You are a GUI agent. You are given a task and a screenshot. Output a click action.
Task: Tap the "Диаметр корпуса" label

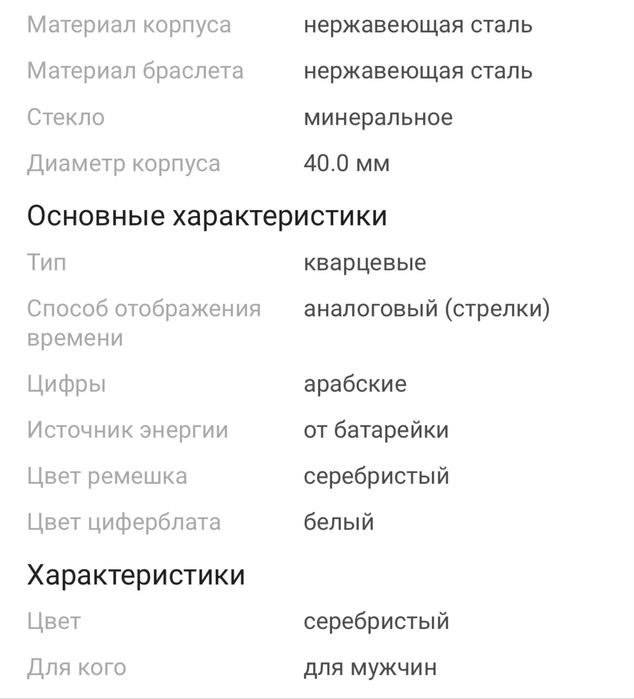tap(124, 163)
